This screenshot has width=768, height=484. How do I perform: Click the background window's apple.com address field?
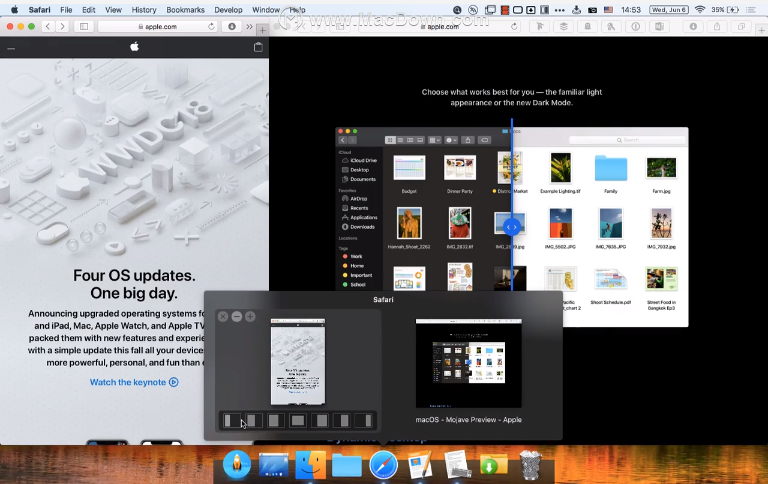coord(440,26)
